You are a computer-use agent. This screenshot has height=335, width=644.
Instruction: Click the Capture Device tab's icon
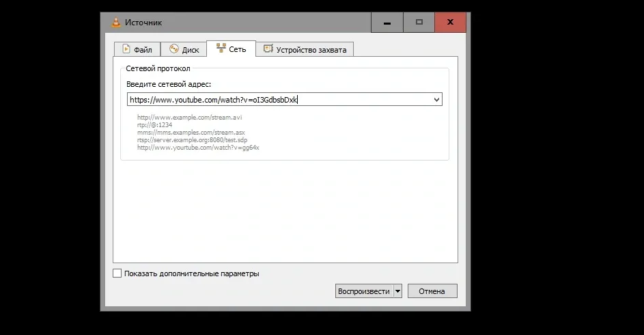pos(268,49)
